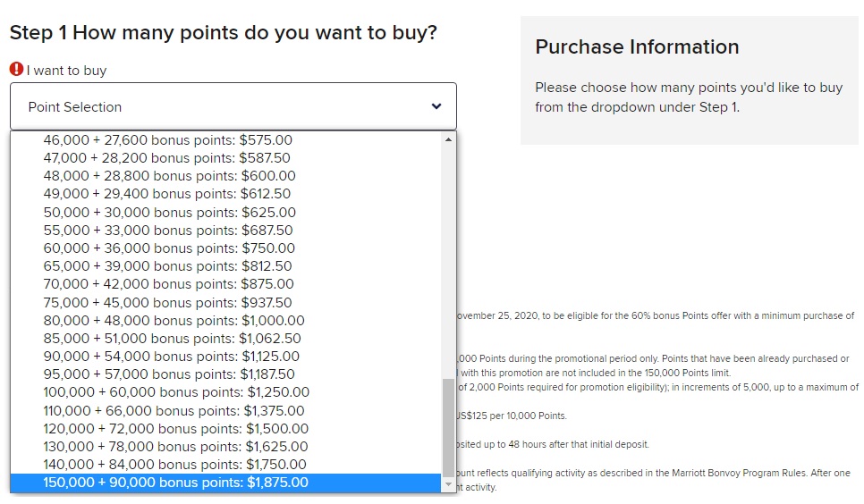Choose 75,000 + 45,000 bonus points: $937.50
Viewport: 864px width, 504px height.
point(167,302)
